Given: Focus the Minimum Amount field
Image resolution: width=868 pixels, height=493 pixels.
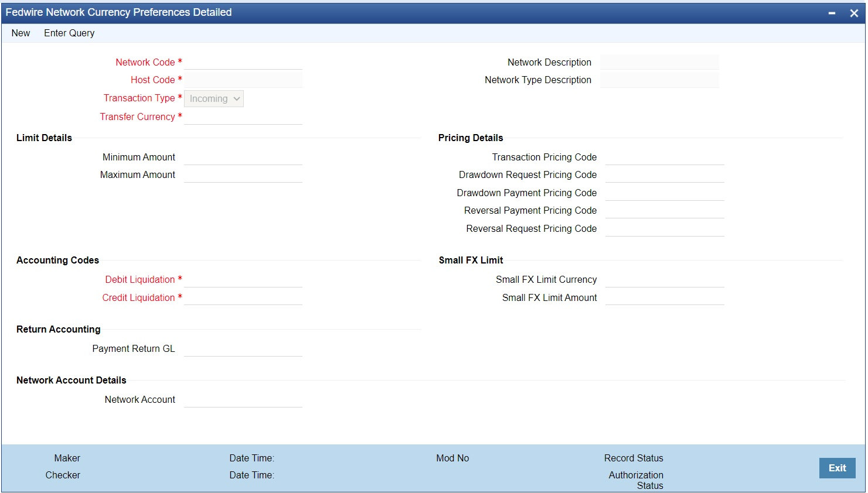Looking at the screenshot, I should tap(243, 158).
